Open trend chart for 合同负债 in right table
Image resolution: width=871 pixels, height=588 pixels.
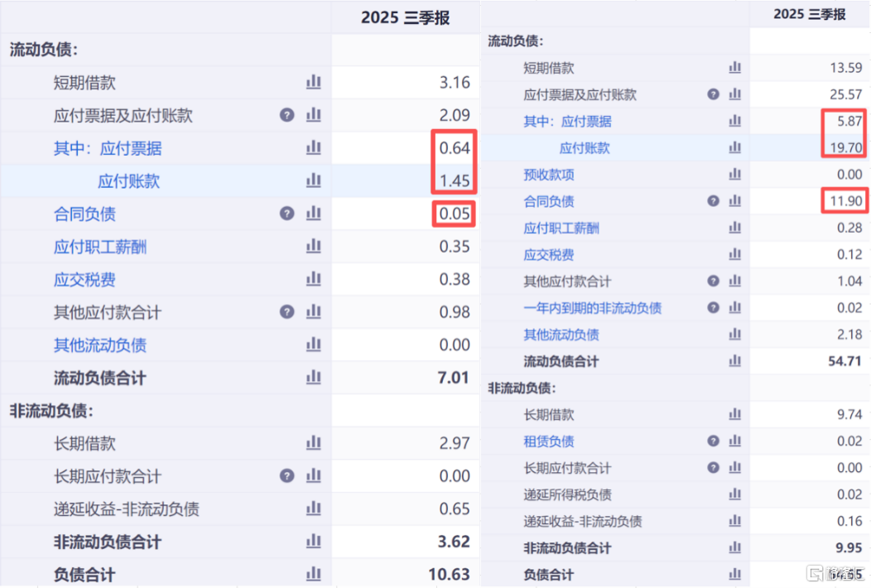[x=735, y=200]
